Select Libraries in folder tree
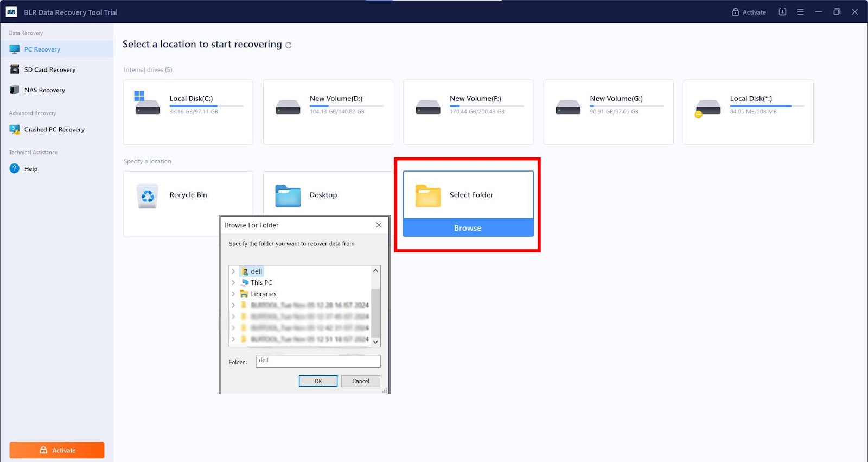 point(263,294)
